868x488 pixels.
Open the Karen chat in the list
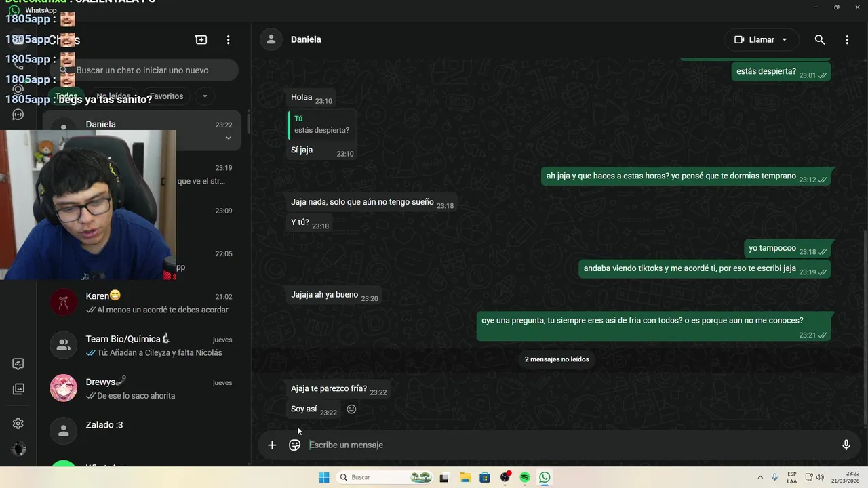click(142, 302)
